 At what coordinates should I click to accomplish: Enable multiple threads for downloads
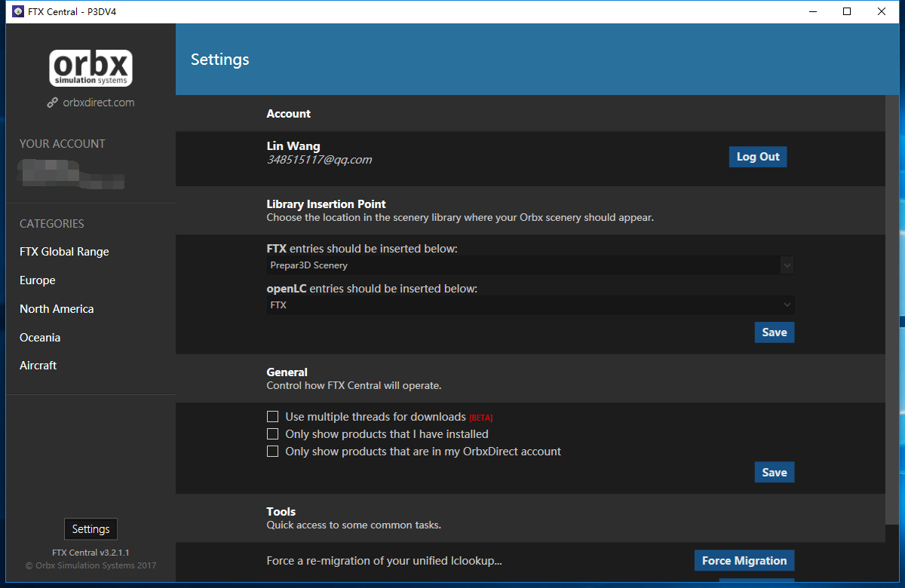click(x=273, y=416)
